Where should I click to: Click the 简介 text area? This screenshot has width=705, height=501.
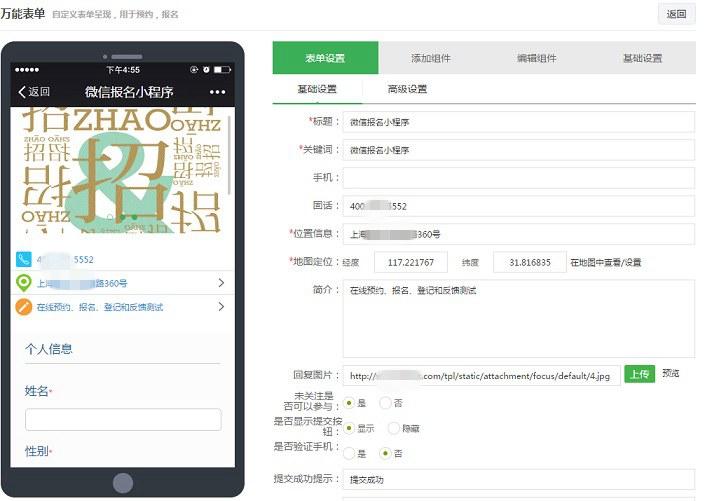click(519, 319)
